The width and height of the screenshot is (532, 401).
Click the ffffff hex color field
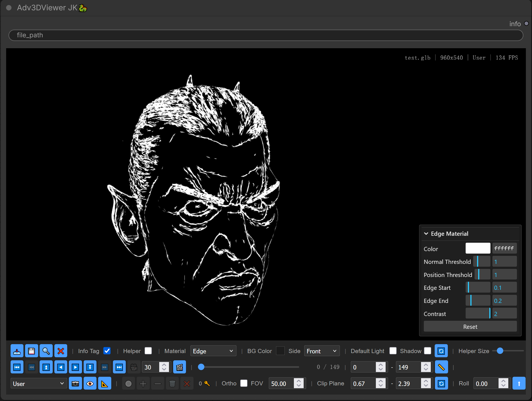click(504, 248)
